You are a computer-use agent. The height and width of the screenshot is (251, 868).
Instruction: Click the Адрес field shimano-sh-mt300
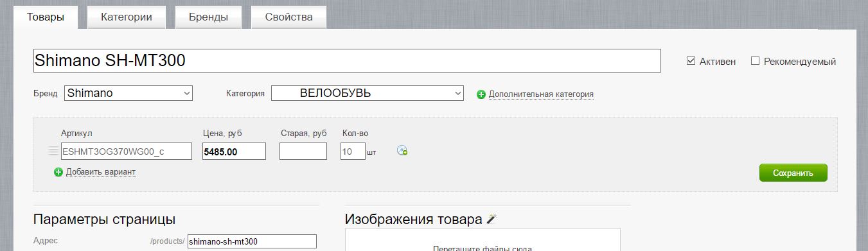pos(252,241)
